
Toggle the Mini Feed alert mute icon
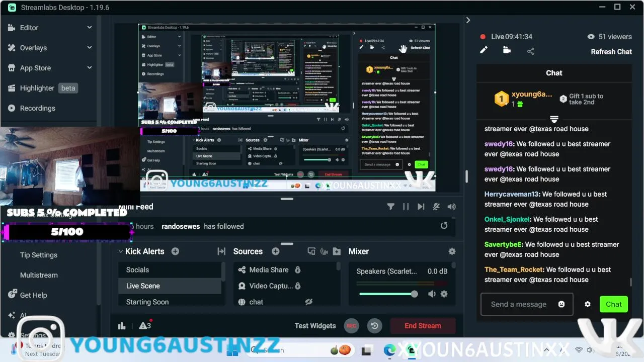click(436, 207)
